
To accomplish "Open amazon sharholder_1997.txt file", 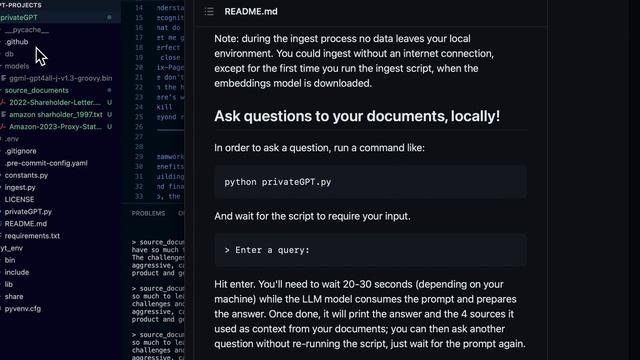I will (x=56, y=115).
